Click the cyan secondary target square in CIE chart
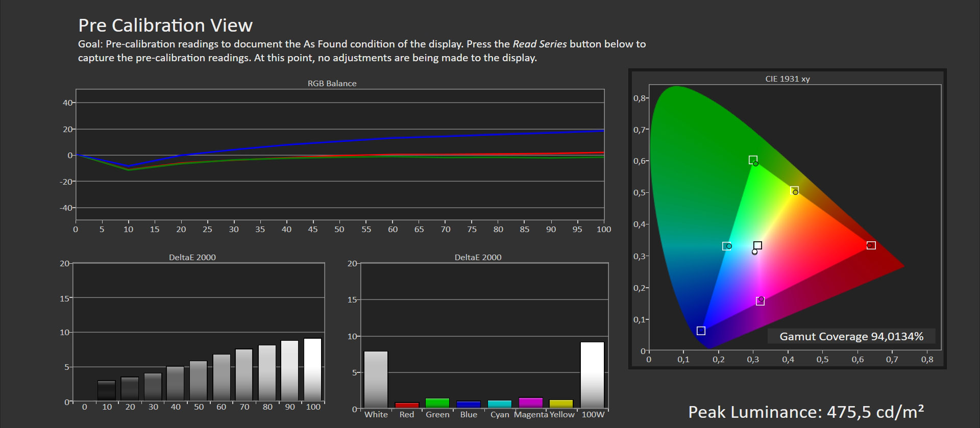 pos(726,246)
